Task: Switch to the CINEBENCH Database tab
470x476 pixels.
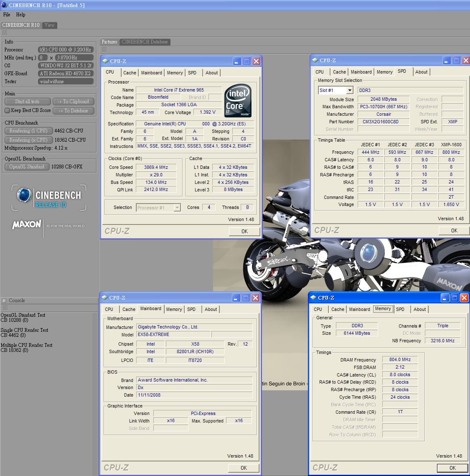Action: click(145, 42)
